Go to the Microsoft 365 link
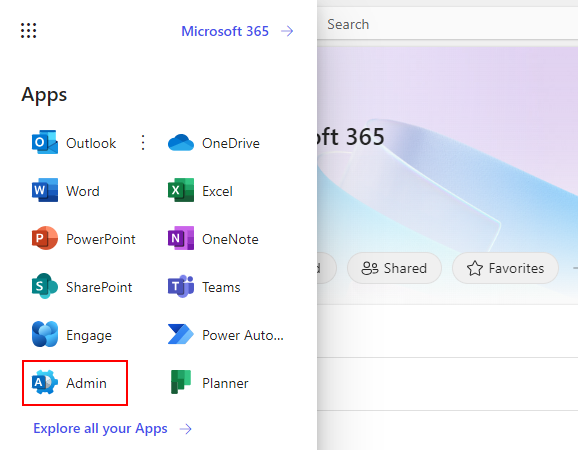The height and width of the screenshot is (450, 578). [x=225, y=31]
